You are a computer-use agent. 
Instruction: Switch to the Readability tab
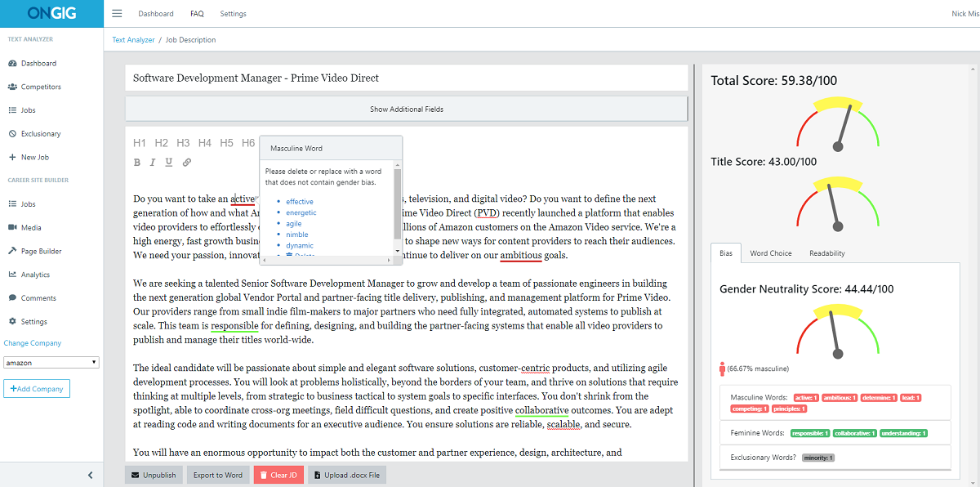pos(827,253)
